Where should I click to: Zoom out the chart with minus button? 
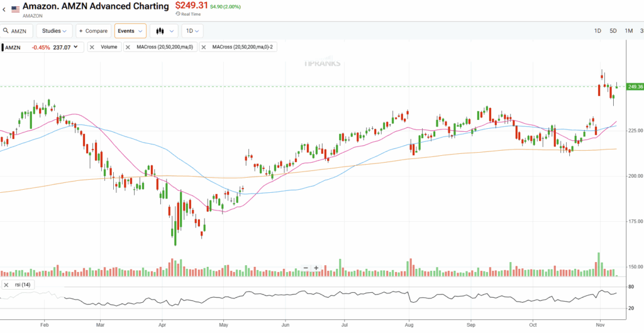pyautogui.click(x=306, y=268)
